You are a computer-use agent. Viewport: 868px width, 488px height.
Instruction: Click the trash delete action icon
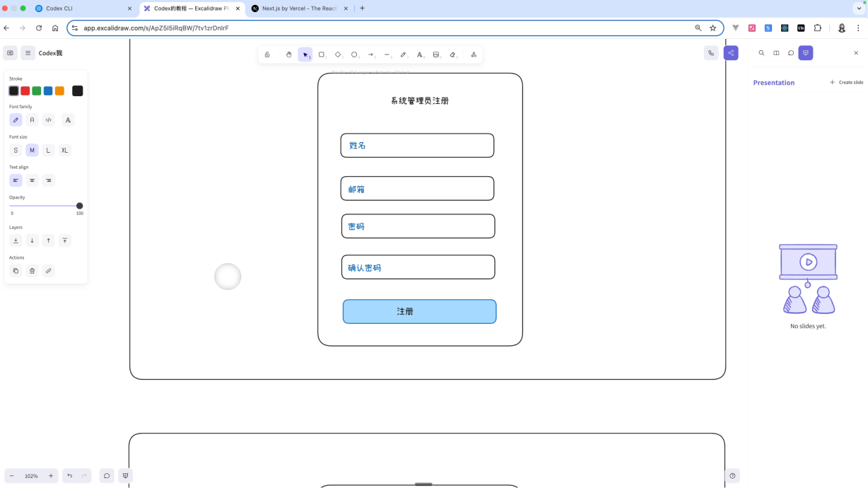pos(32,271)
